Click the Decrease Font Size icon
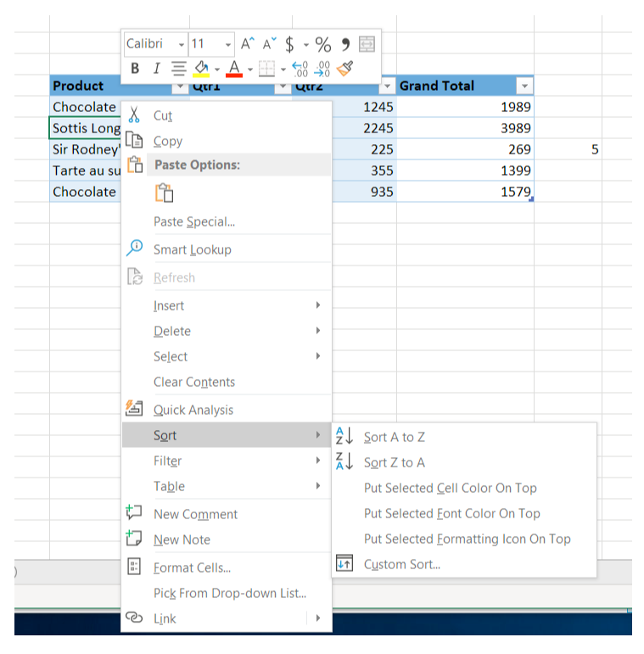644x654 pixels. click(269, 44)
